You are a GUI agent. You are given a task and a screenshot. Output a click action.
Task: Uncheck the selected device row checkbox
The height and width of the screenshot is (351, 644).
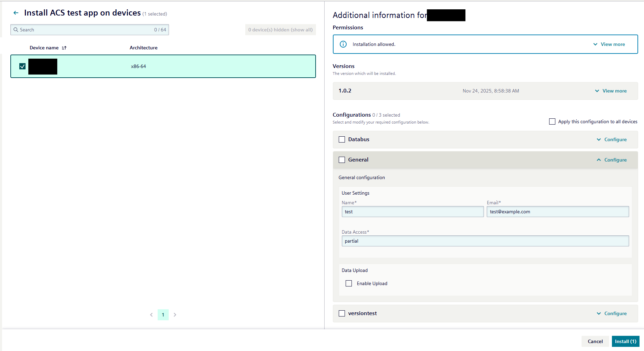22,66
